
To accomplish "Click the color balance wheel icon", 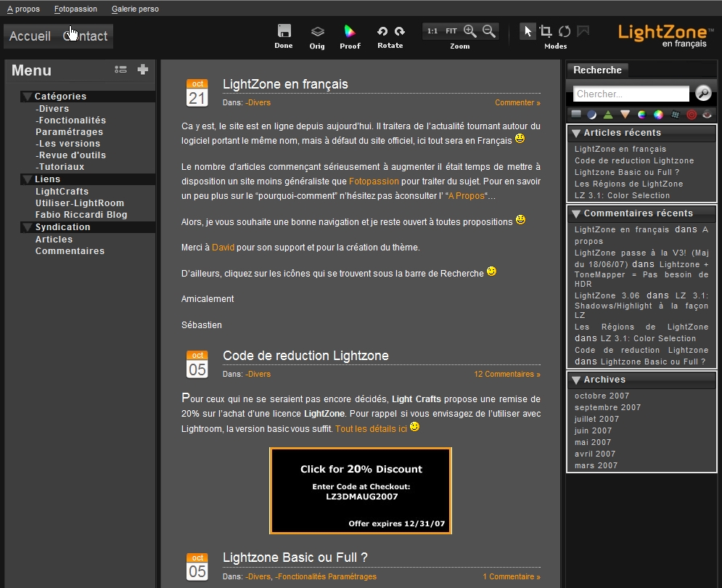I will pos(658,115).
